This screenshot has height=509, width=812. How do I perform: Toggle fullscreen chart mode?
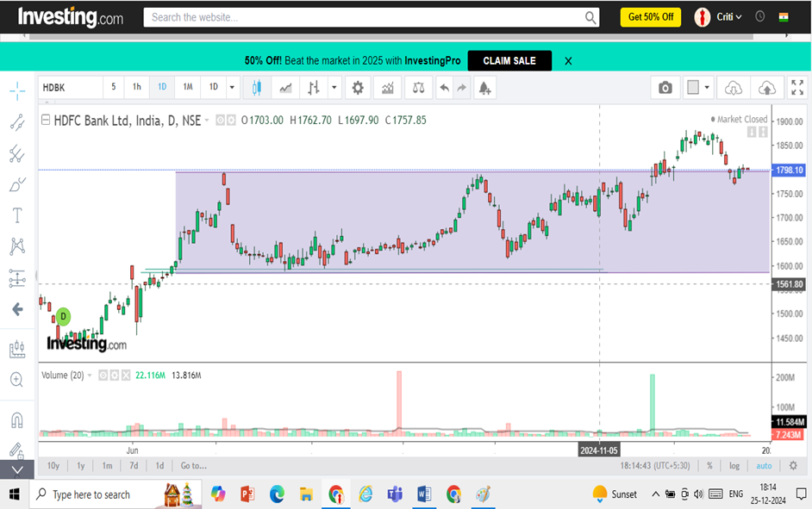pyautogui.click(x=797, y=88)
